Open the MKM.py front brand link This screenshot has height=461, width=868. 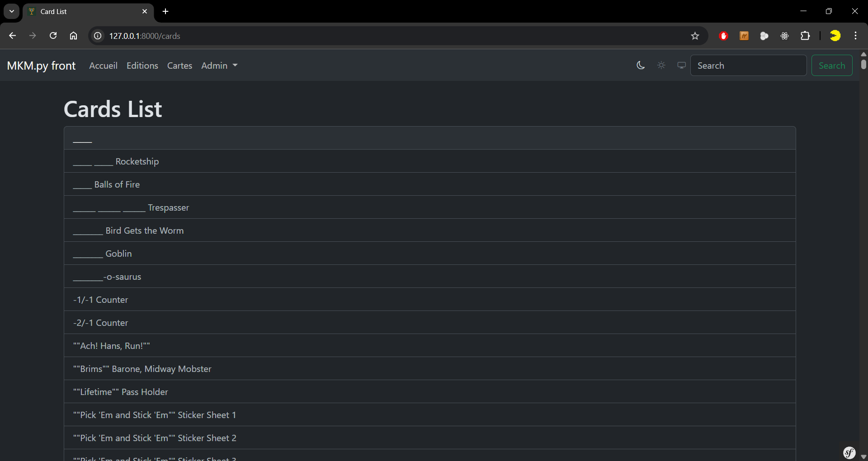(41, 66)
